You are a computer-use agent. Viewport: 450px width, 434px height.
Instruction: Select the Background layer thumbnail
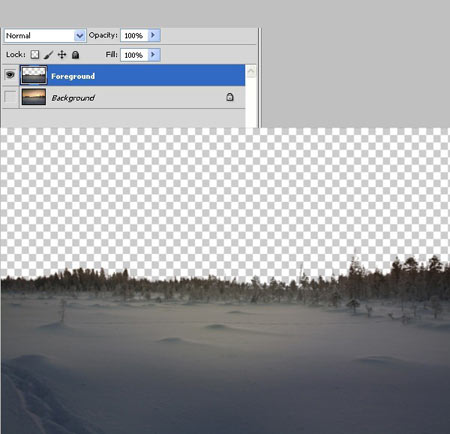click(x=34, y=97)
